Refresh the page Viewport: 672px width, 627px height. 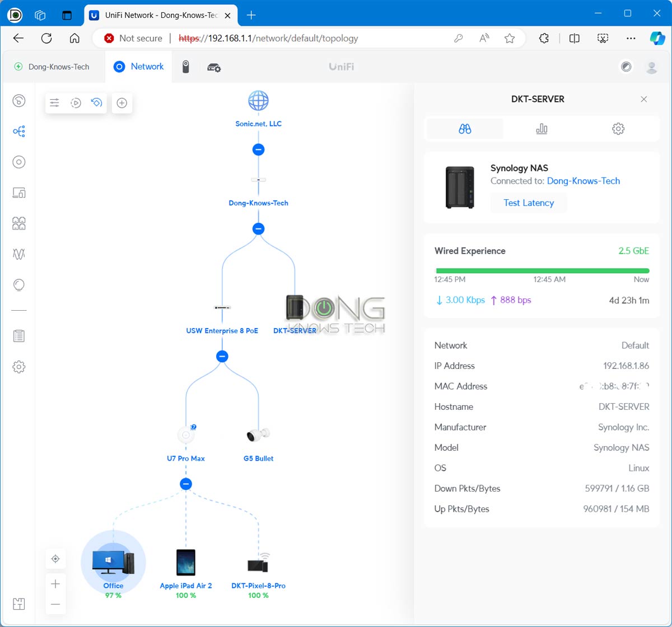[46, 38]
